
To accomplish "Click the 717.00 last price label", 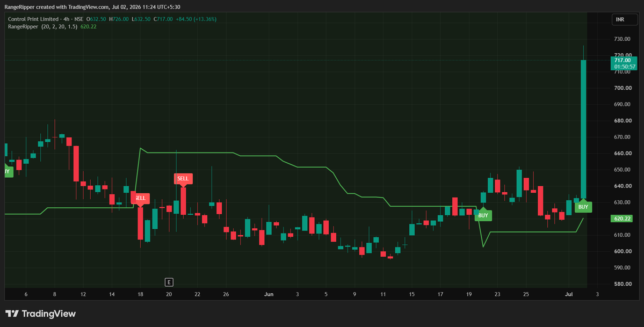I will click(622, 60).
